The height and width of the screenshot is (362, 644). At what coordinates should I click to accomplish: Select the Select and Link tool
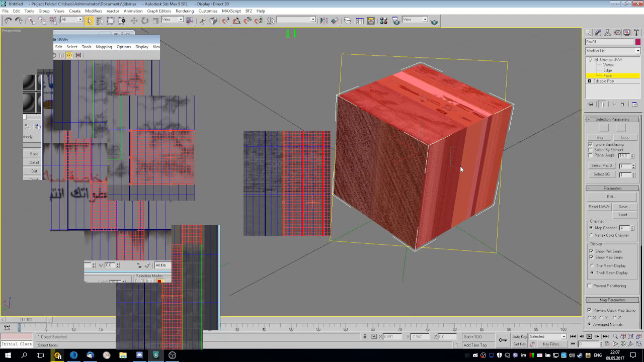pyautogui.click(x=31, y=21)
